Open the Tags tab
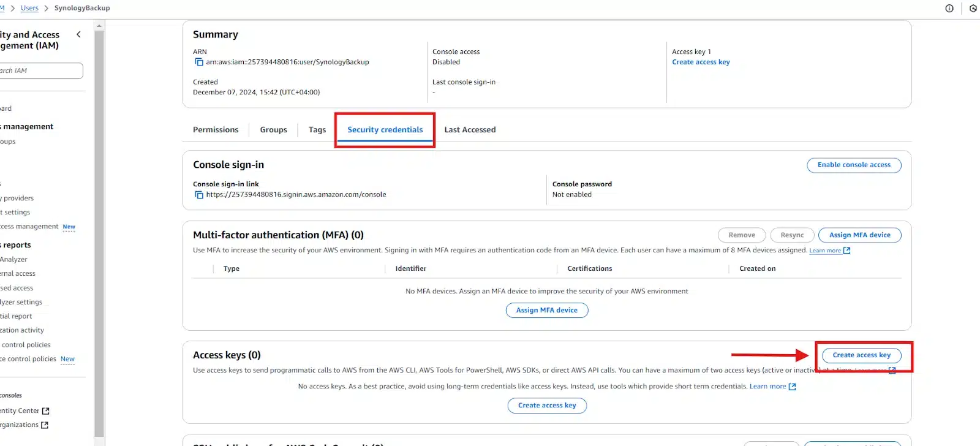This screenshot has width=980, height=446. coord(317,130)
